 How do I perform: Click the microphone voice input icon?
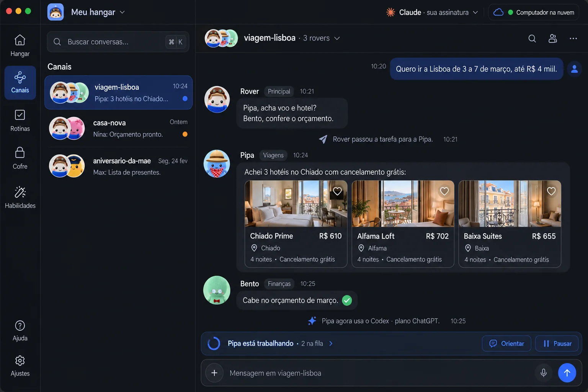coord(544,373)
